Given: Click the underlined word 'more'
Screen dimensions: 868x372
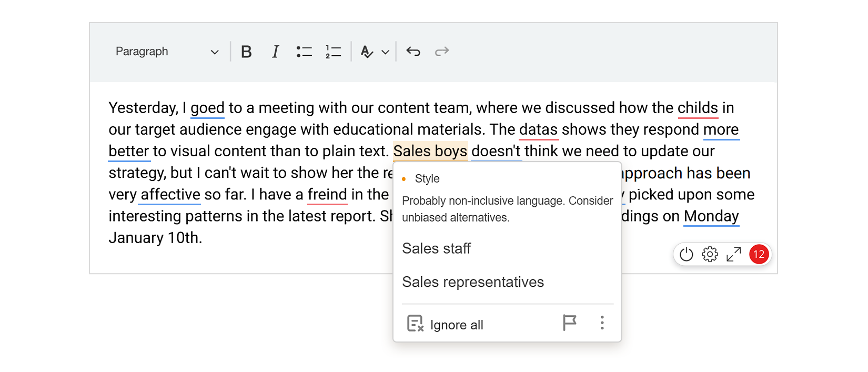Looking at the screenshot, I should click(x=721, y=129).
